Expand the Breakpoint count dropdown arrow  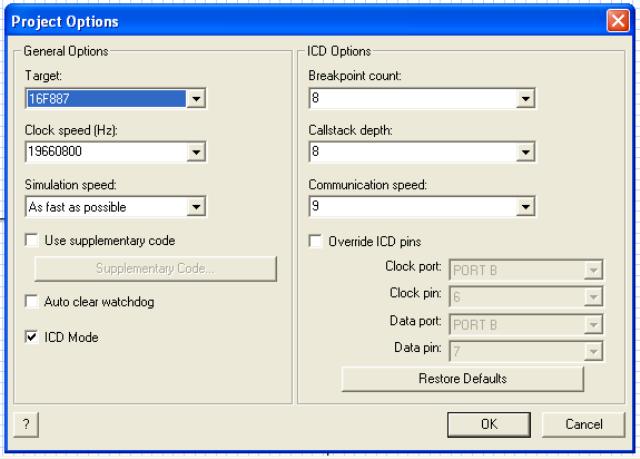[525, 98]
